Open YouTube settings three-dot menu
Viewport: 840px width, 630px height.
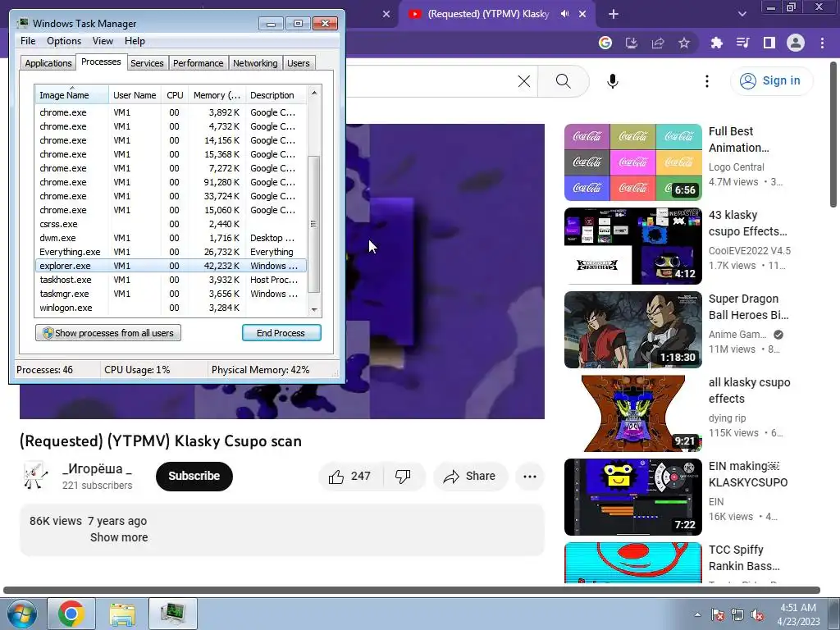[707, 81]
